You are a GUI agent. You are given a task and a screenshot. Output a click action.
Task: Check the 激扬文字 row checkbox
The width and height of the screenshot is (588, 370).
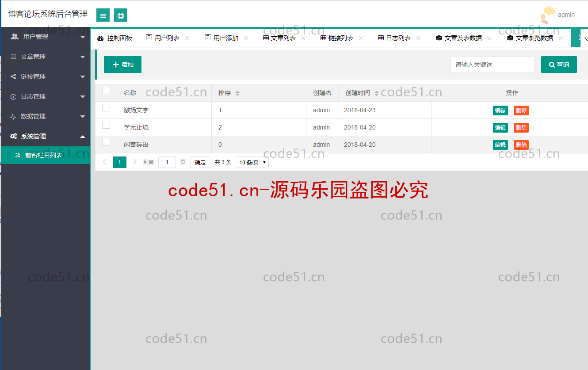(x=106, y=107)
